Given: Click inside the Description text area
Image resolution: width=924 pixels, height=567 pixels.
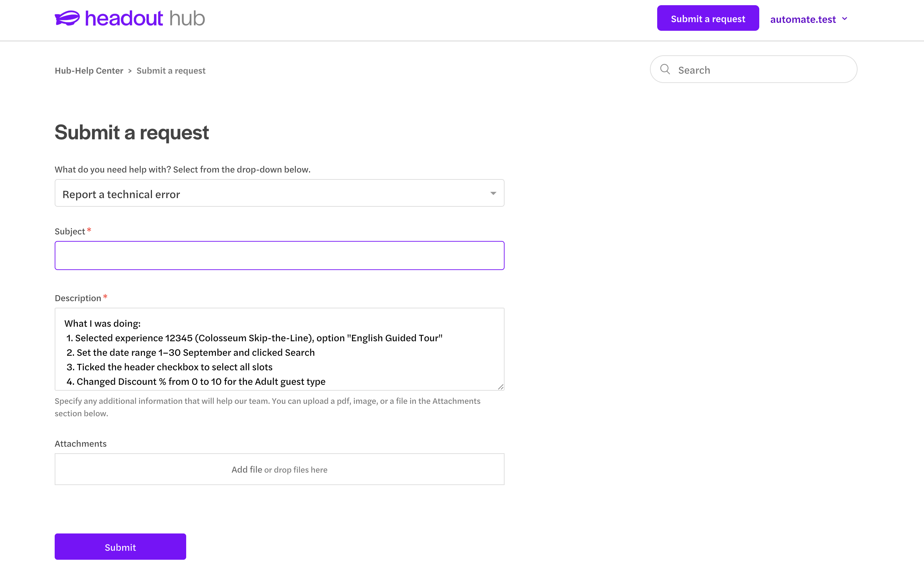Looking at the screenshot, I should [279, 349].
